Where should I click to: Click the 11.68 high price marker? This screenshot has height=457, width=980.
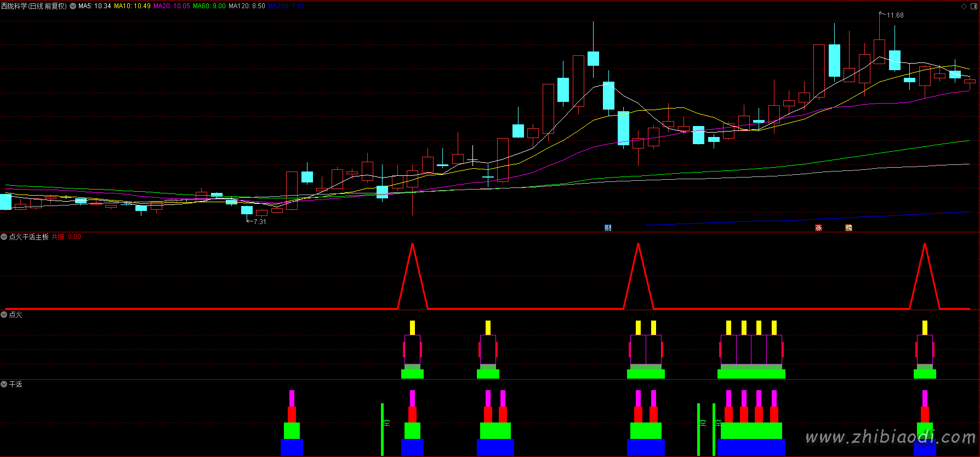(x=894, y=15)
